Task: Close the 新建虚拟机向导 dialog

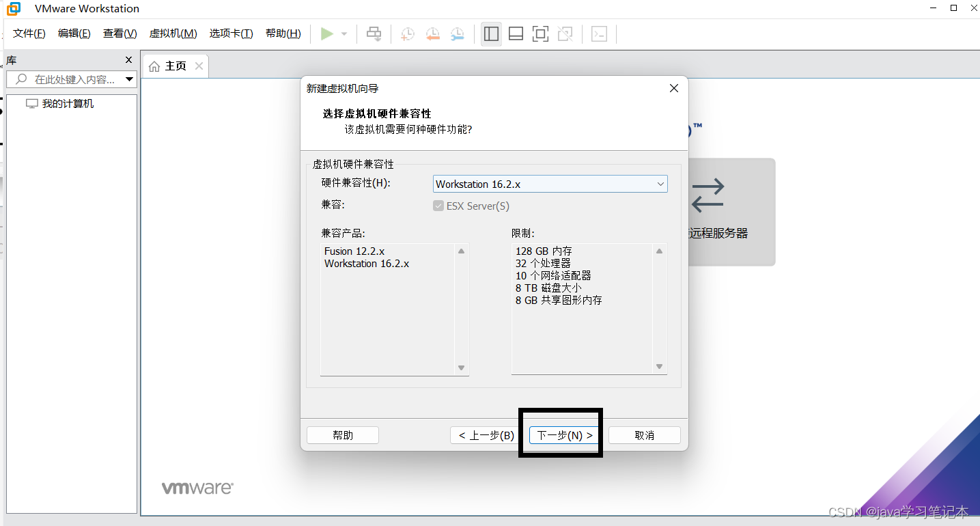Action: (674, 88)
